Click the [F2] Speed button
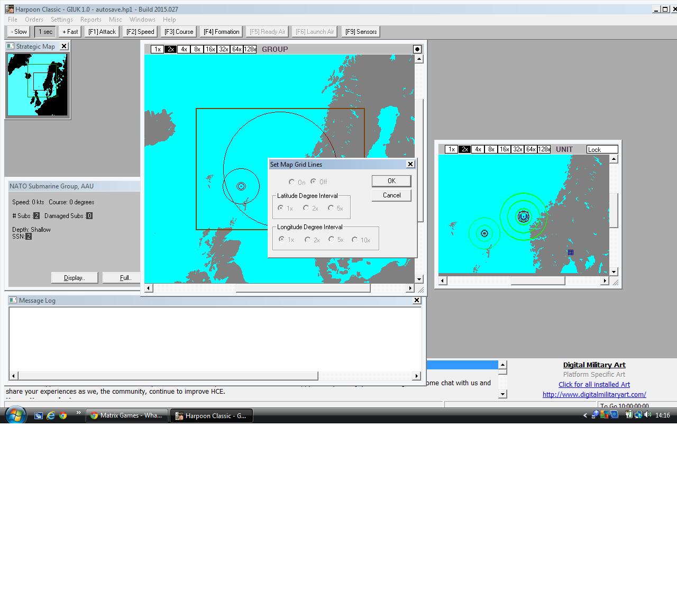 click(140, 32)
